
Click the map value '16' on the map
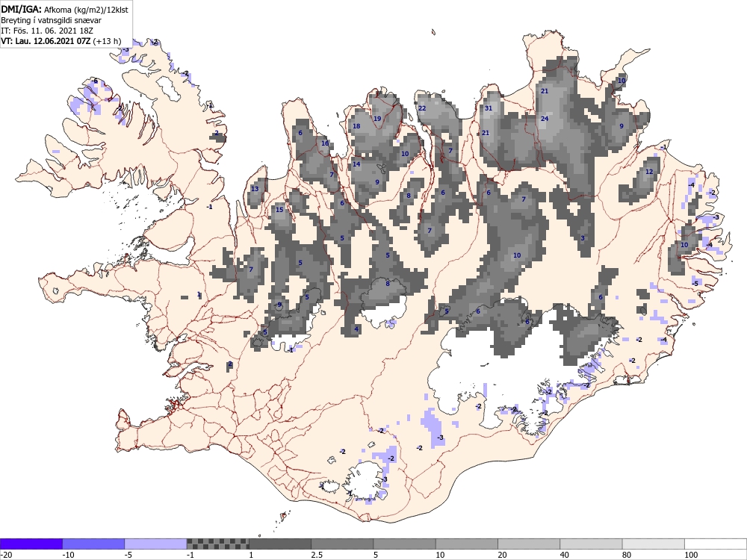tap(325, 143)
